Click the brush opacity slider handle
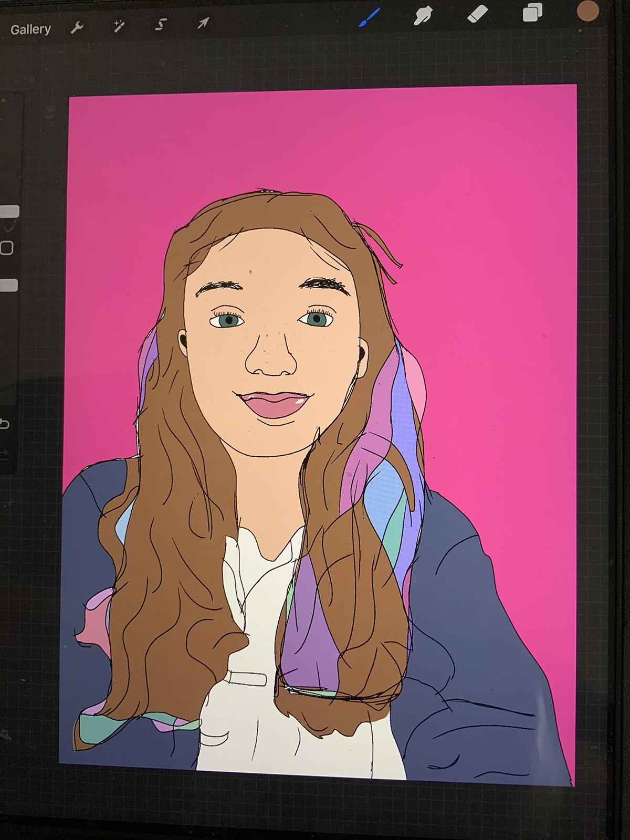This screenshot has width=630, height=840. point(8,285)
